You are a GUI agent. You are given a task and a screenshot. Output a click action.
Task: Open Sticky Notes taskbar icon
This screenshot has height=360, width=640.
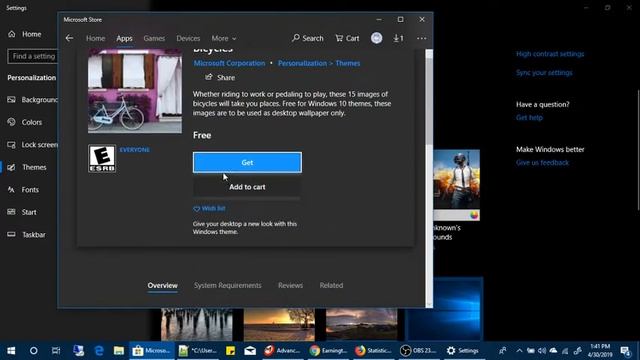(230, 351)
